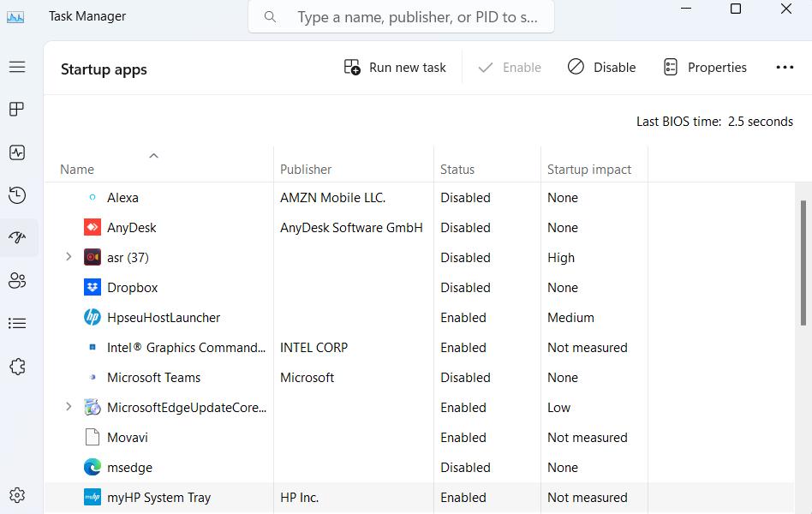Click the search magnifier icon
Image resolution: width=812 pixels, height=514 pixels.
tap(270, 17)
